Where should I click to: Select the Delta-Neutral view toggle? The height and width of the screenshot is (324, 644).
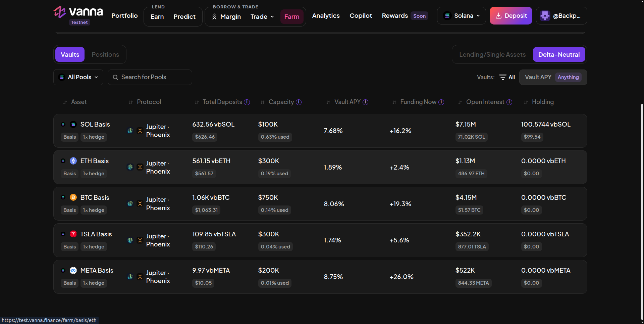tap(559, 54)
